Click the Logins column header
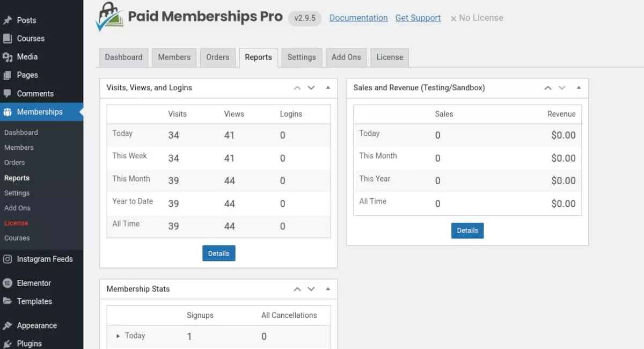This screenshot has height=349, width=644. 291,114
